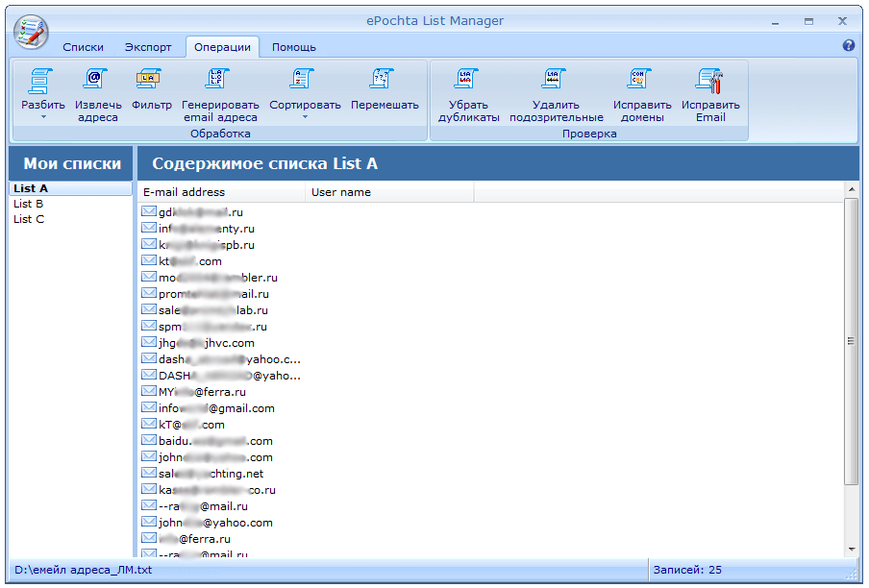869x588 pixels.
Task: Click the Сортировать icon
Action: 302,79
